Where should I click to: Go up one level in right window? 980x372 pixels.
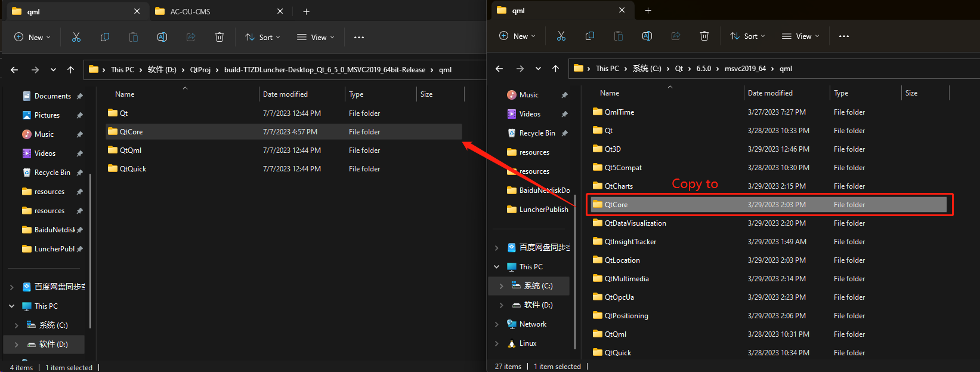tap(555, 69)
